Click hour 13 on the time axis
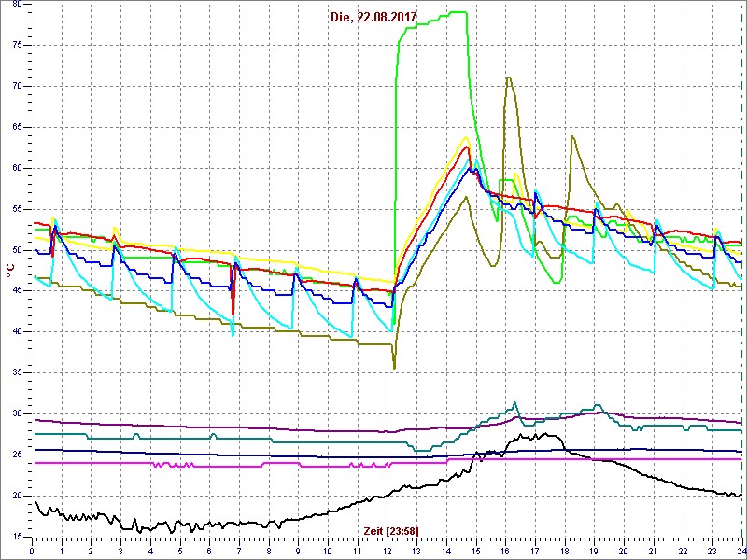747x560 pixels. tap(416, 549)
